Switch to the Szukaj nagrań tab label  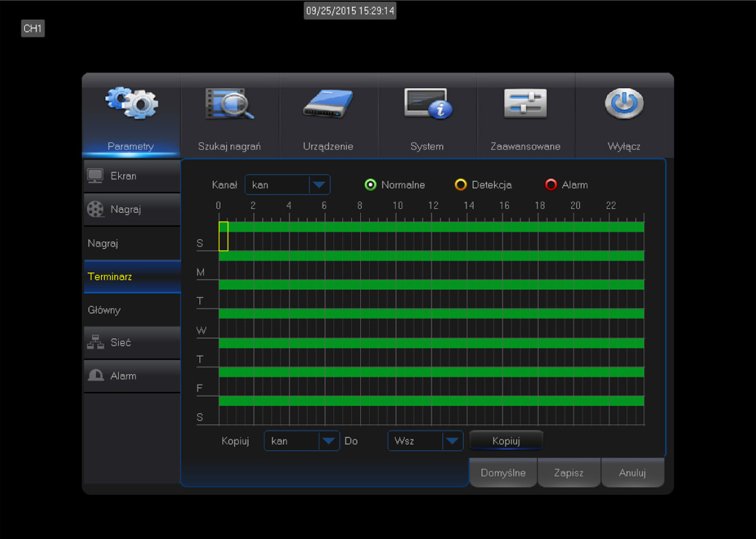tap(230, 146)
